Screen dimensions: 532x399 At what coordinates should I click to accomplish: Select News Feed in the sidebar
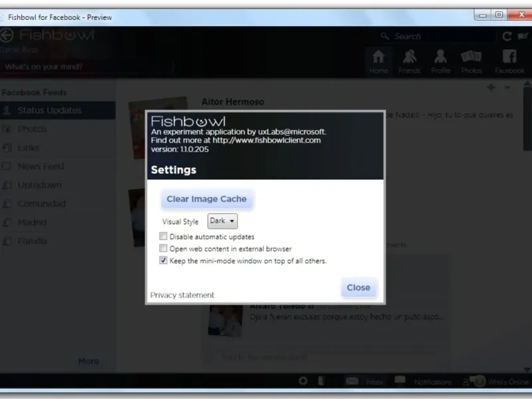[x=58, y=166]
